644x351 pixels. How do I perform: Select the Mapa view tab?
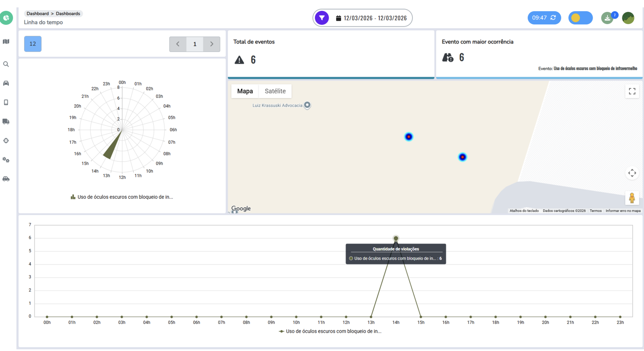(245, 91)
